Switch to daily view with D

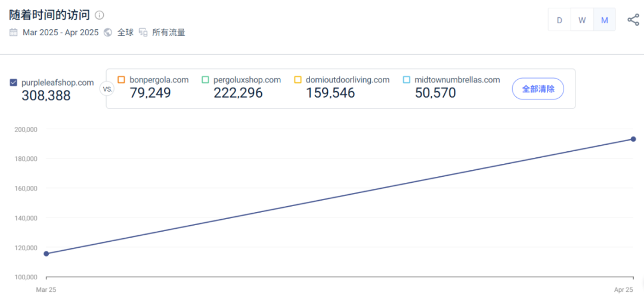click(x=559, y=20)
